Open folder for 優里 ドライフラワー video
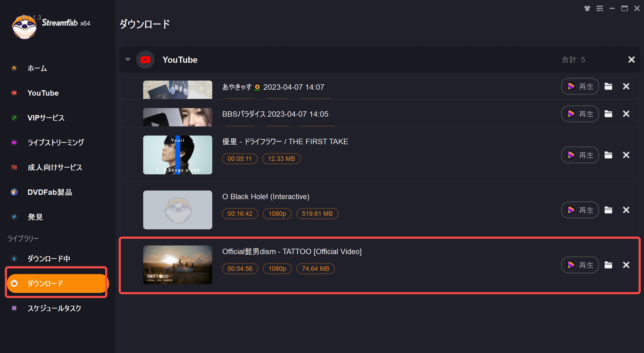 click(608, 155)
